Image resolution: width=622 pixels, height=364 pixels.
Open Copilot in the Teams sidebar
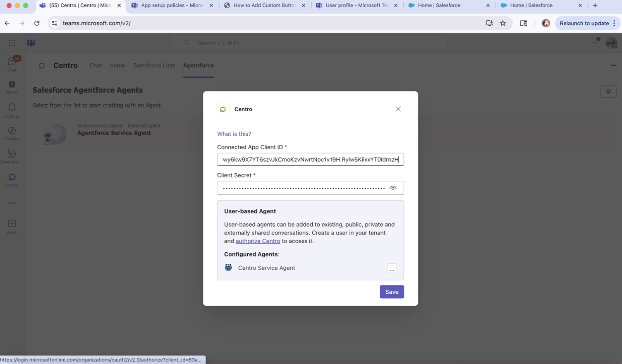click(x=12, y=134)
